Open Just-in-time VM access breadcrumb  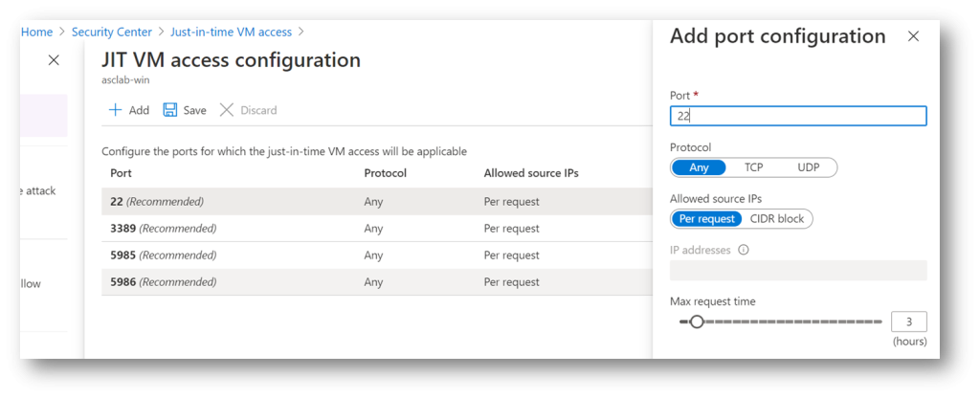coord(232,32)
